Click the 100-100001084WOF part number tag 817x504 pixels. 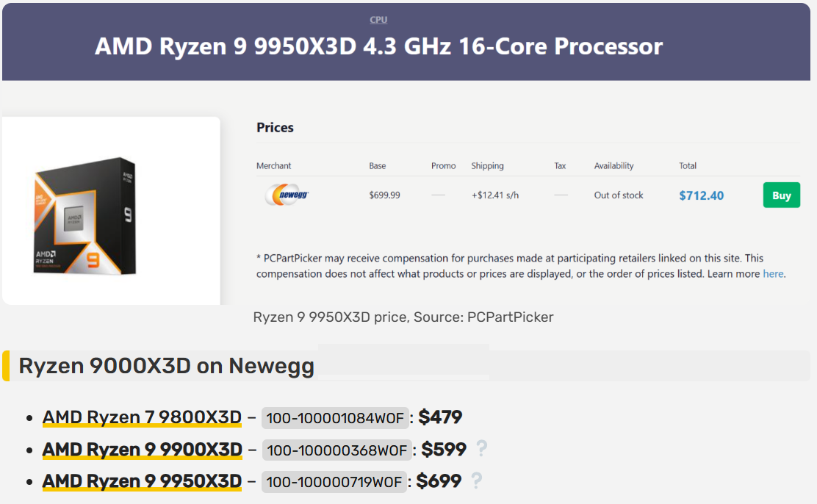coord(335,418)
